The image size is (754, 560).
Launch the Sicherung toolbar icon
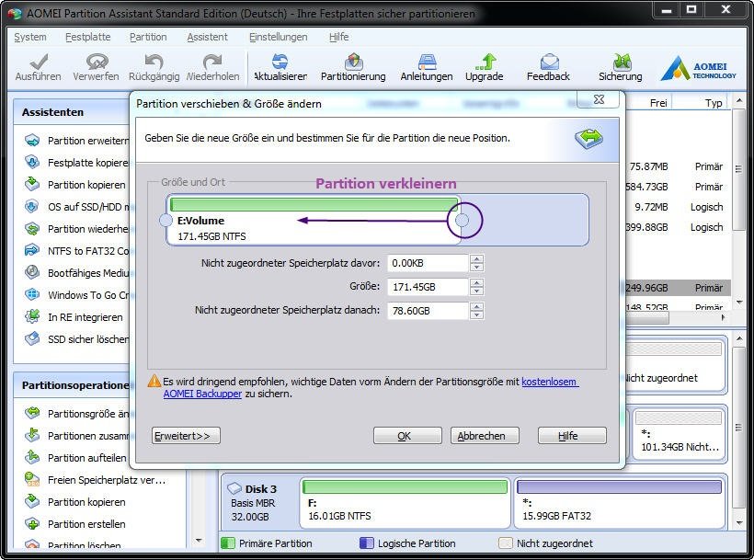coord(622,62)
